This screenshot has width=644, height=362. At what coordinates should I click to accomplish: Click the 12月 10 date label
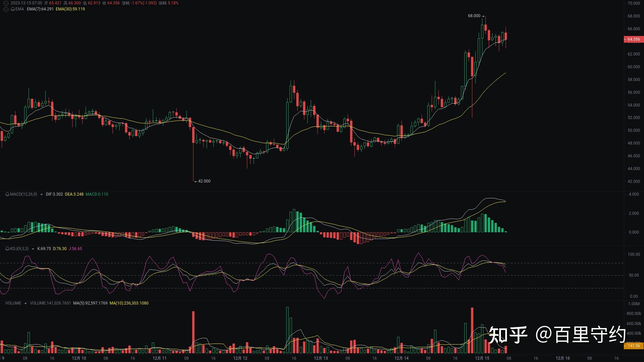click(x=79, y=358)
